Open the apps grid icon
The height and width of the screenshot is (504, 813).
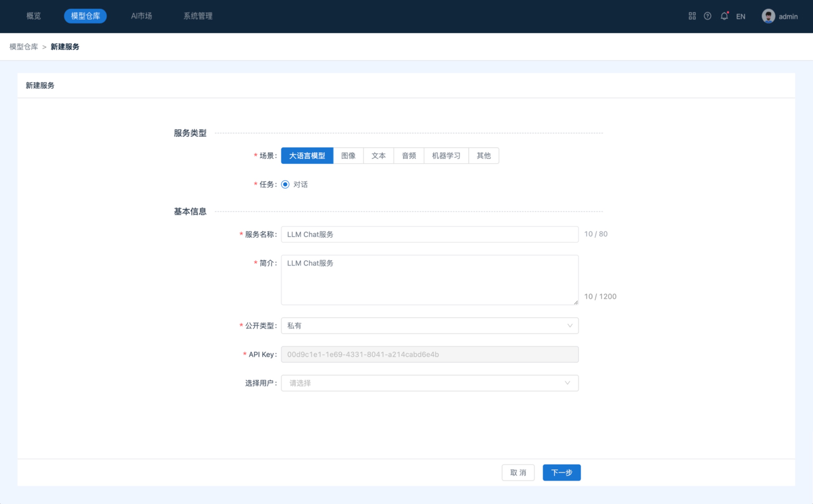click(692, 16)
